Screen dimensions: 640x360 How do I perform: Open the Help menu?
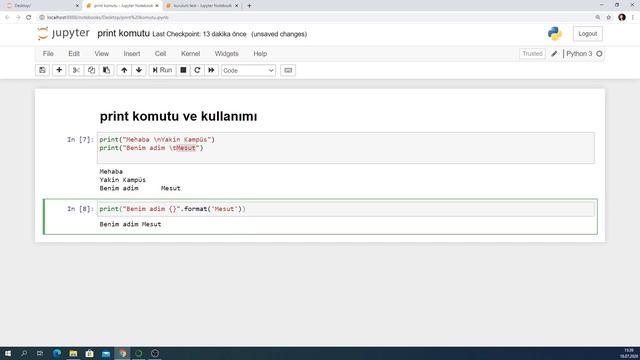260,53
